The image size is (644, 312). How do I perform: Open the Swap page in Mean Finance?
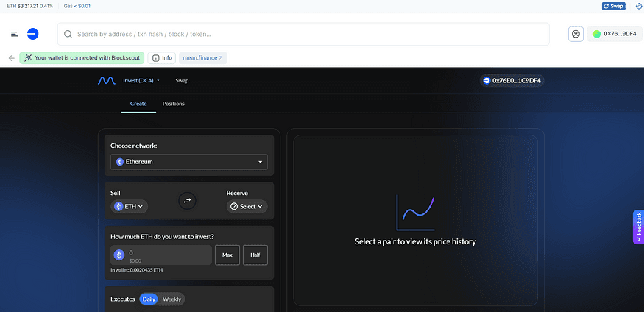(x=182, y=80)
